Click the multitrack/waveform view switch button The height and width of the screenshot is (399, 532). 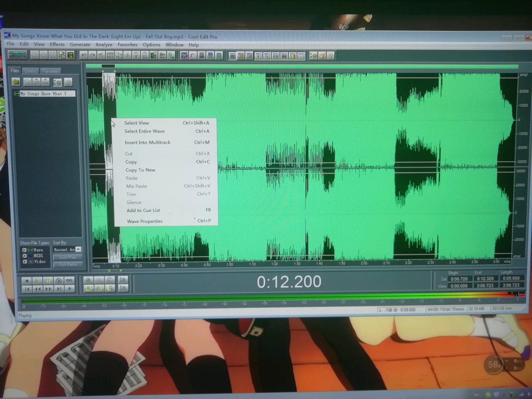point(17,55)
